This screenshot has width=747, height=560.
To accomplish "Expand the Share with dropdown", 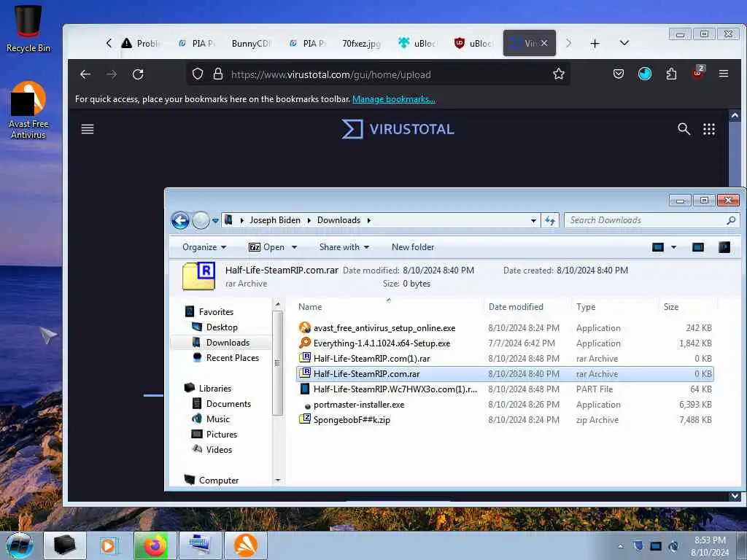I will click(344, 247).
